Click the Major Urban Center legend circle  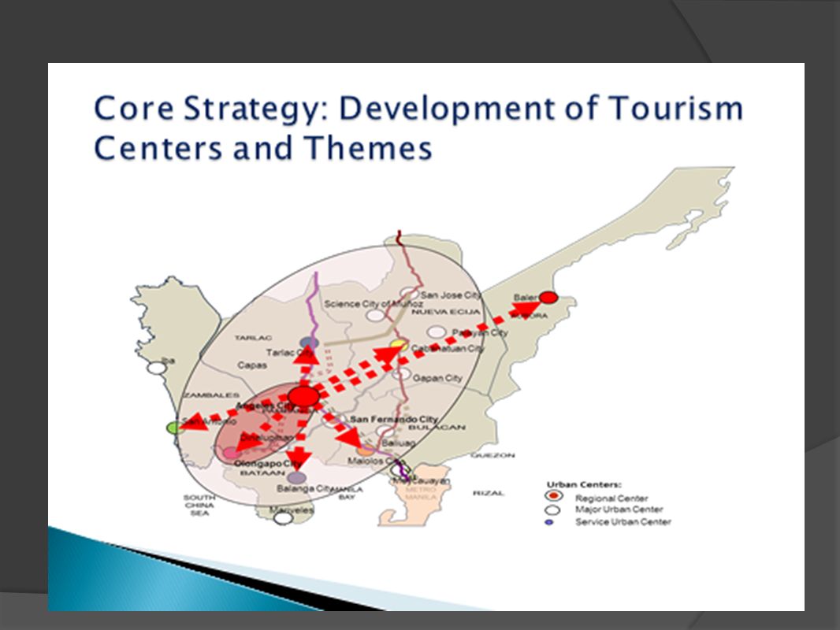[552, 510]
